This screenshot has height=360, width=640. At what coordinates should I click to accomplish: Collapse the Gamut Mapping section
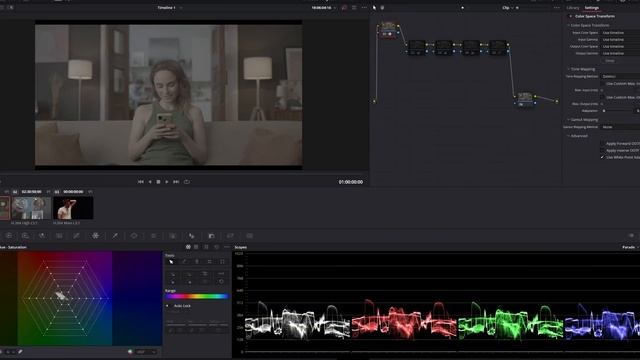568,120
